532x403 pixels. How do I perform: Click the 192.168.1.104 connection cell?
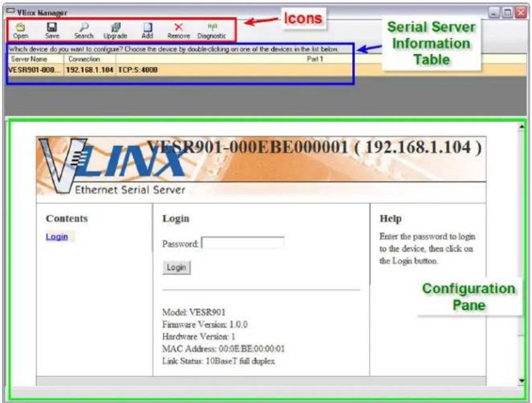89,70
